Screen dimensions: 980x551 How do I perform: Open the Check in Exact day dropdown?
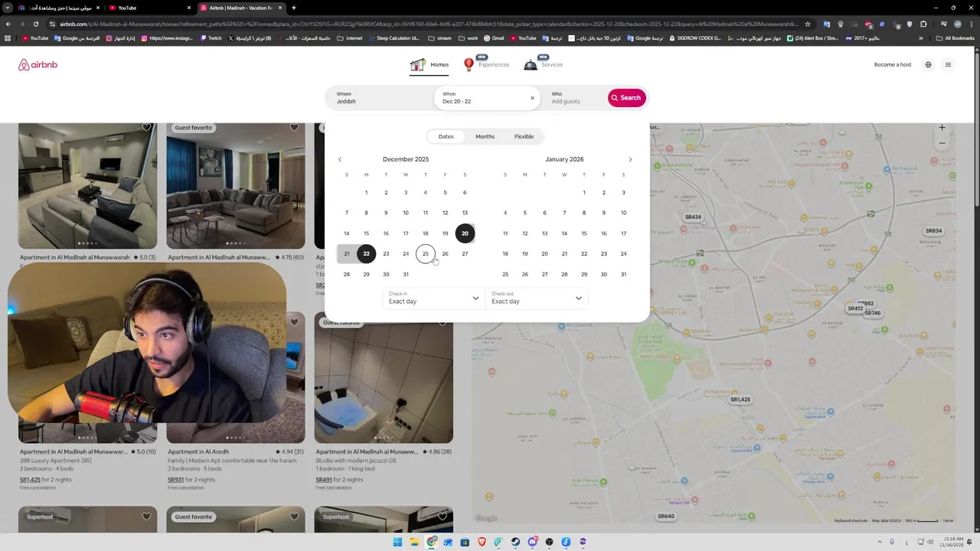[x=433, y=298]
